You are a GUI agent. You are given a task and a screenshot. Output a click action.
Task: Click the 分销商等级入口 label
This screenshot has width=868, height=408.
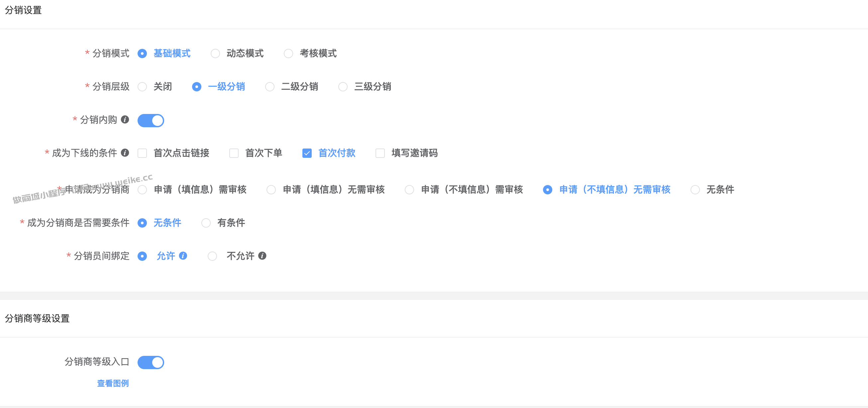pyautogui.click(x=97, y=362)
